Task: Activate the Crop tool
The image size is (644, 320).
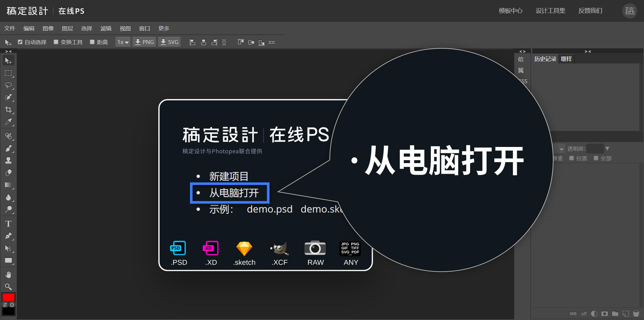Action: [x=9, y=110]
